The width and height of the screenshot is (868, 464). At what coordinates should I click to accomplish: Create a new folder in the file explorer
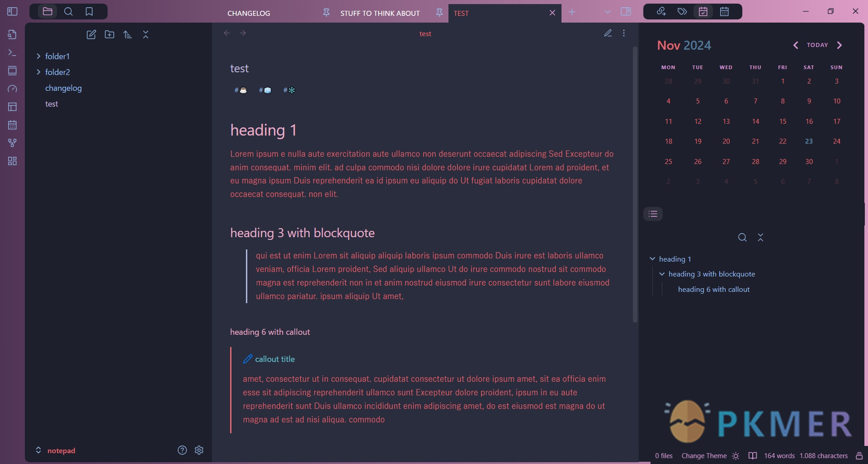109,34
